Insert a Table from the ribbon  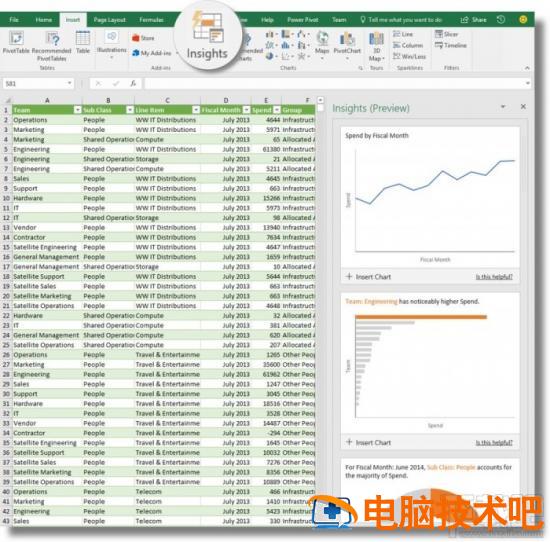(x=83, y=42)
